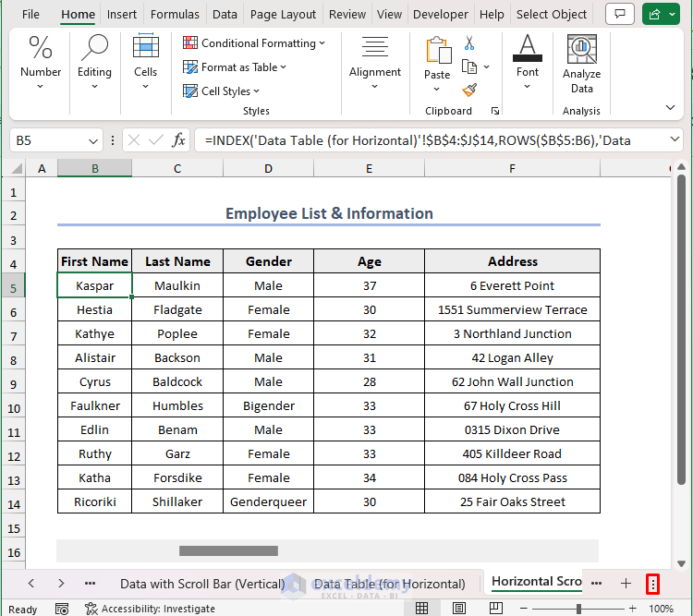Open Data with Scroll Bar (Vertical) sheet
Screen dimensions: 693x616
click(x=202, y=584)
